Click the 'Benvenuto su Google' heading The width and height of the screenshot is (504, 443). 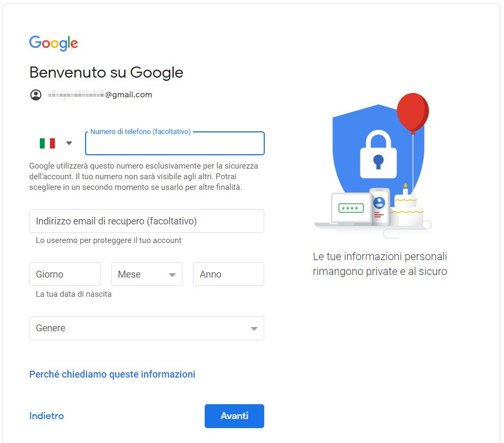click(106, 72)
